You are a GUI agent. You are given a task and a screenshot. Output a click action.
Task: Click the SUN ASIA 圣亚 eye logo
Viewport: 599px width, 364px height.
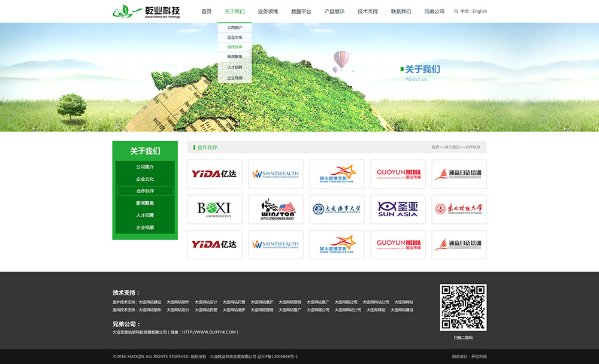(398, 209)
